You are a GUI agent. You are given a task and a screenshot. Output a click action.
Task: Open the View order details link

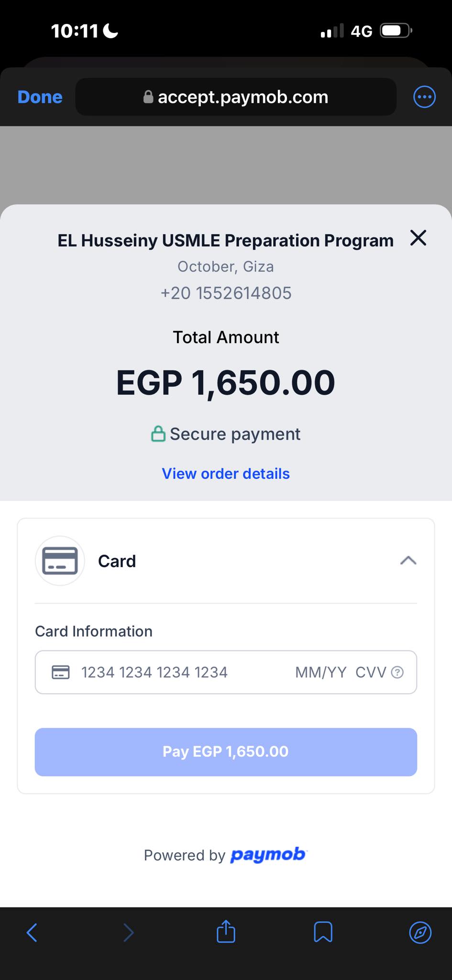226,474
